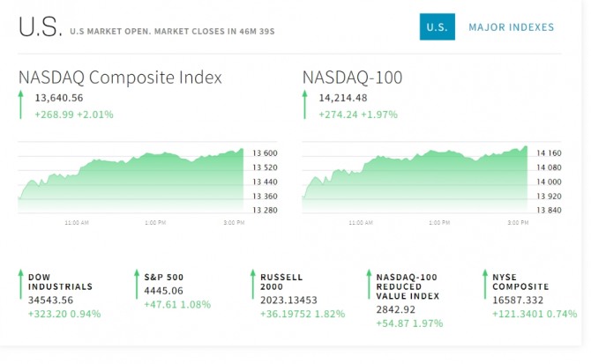Click the NASDAQ Composite green up arrow
This screenshot has height=364, width=591.
click(22, 106)
